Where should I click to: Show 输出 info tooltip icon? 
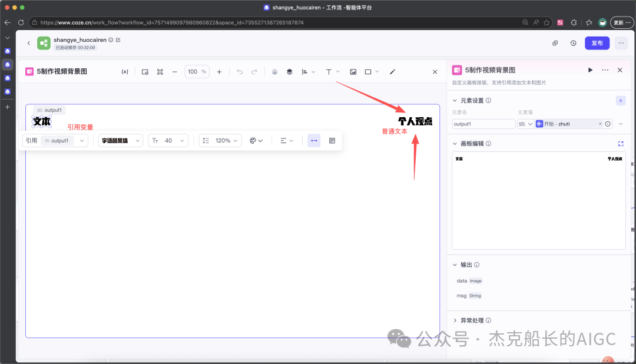click(476, 265)
